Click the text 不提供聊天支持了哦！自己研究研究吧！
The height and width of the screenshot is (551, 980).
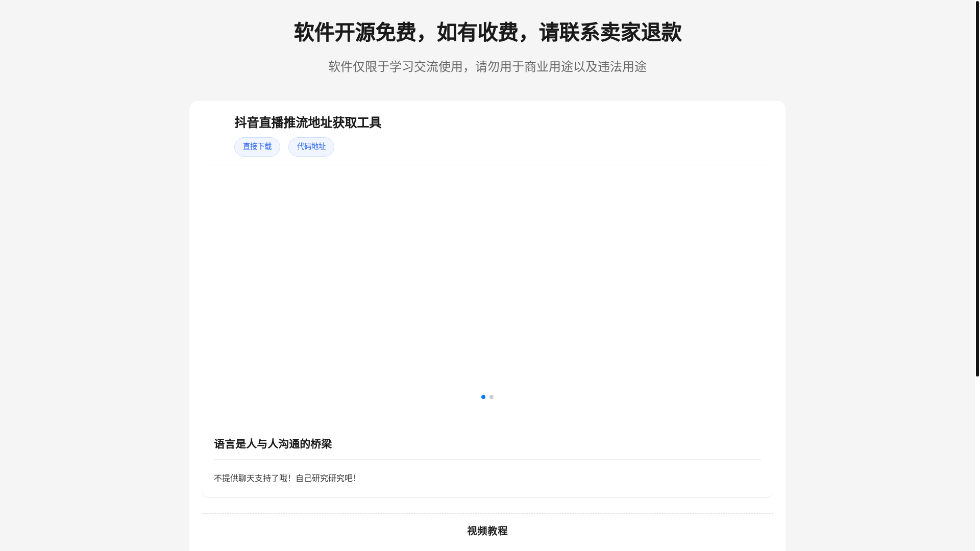(x=285, y=478)
